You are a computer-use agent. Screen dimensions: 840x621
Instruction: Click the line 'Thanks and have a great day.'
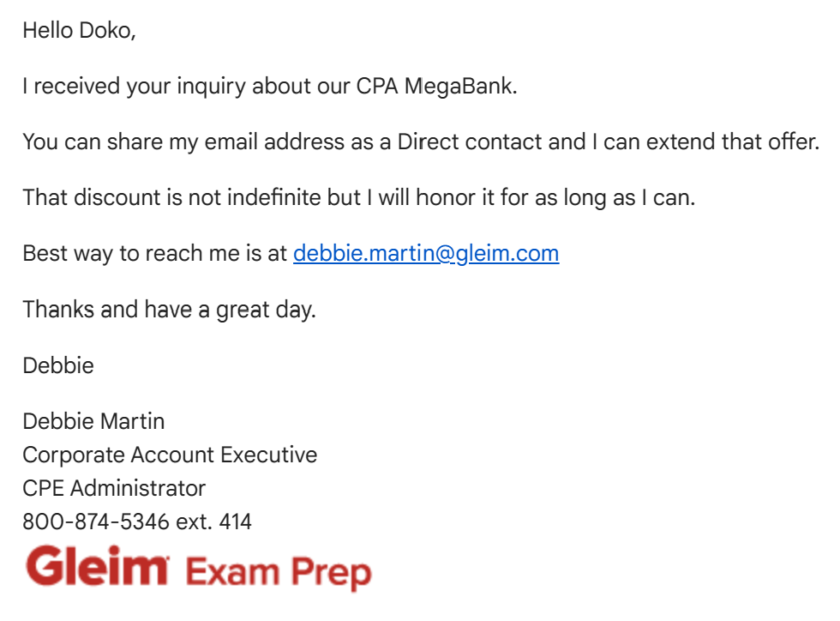pos(170,310)
